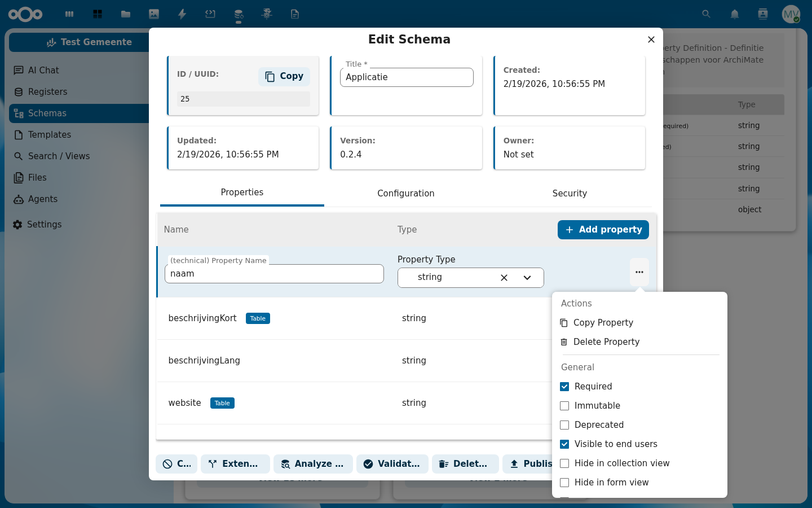Edit the Title field containing Applicatie
This screenshot has width=812, height=508.
tap(406, 77)
